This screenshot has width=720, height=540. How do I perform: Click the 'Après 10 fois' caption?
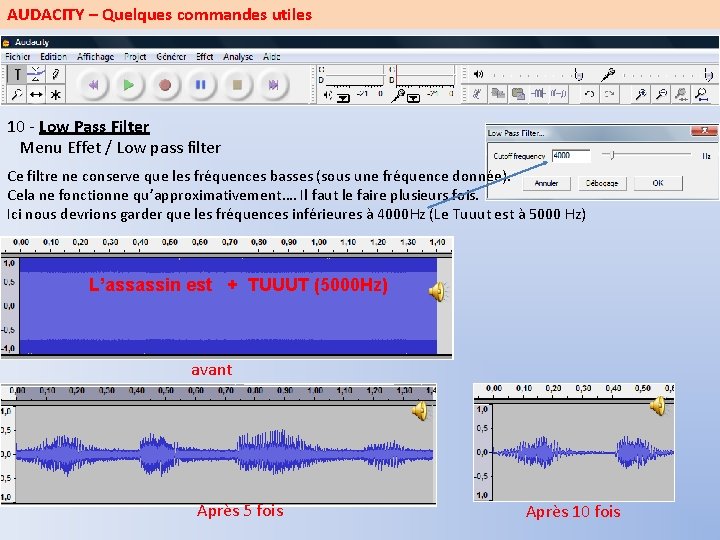[573, 512]
